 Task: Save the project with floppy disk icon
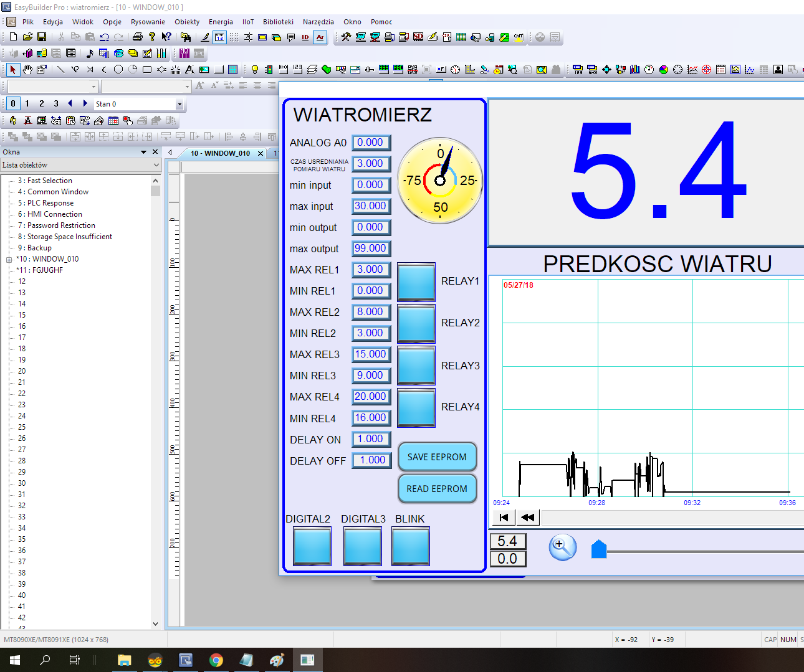tap(42, 37)
